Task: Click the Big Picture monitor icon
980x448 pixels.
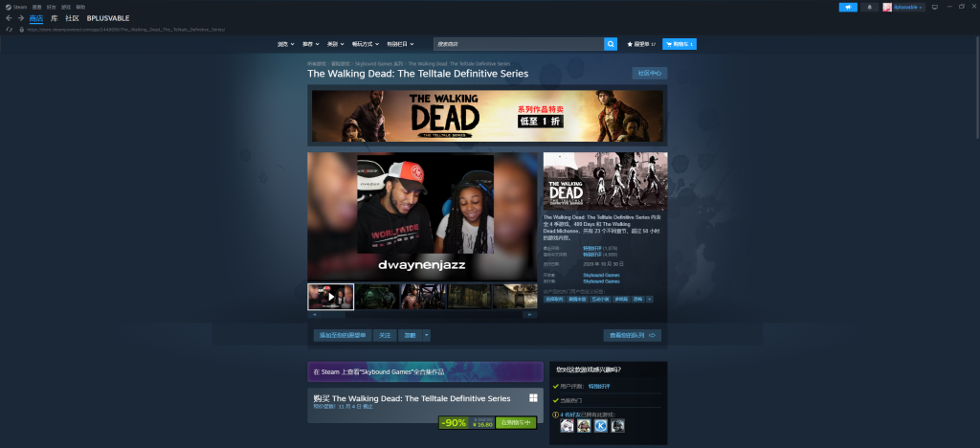Action: pyautogui.click(x=935, y=7)
